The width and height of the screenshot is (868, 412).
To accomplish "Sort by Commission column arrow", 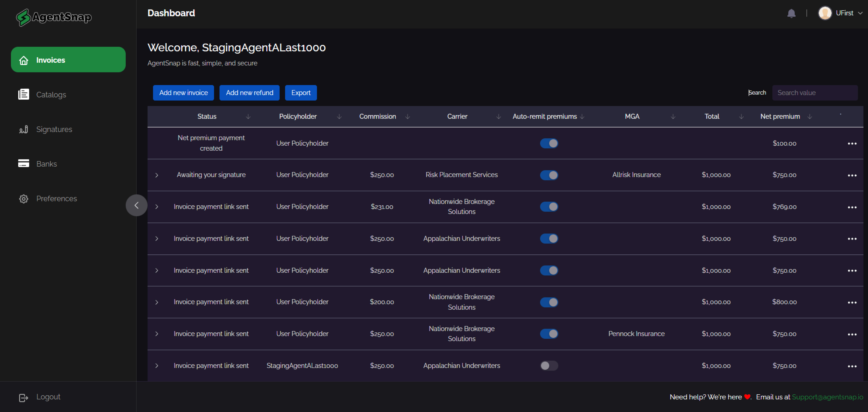I will [408, 117].
